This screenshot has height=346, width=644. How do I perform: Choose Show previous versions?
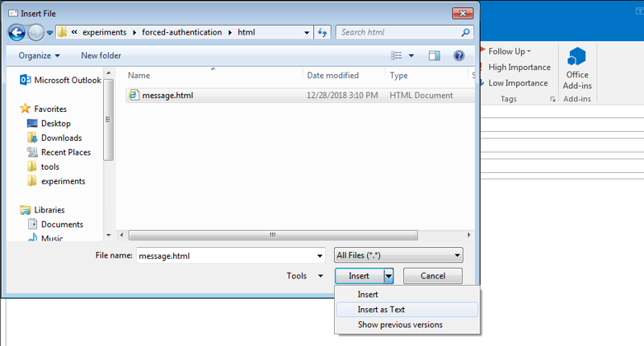pyautogui.click(x=407, y=324)
